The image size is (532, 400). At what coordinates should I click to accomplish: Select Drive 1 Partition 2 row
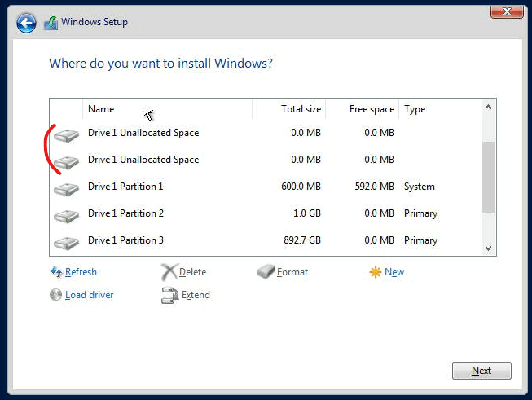[x=266, y=213]
